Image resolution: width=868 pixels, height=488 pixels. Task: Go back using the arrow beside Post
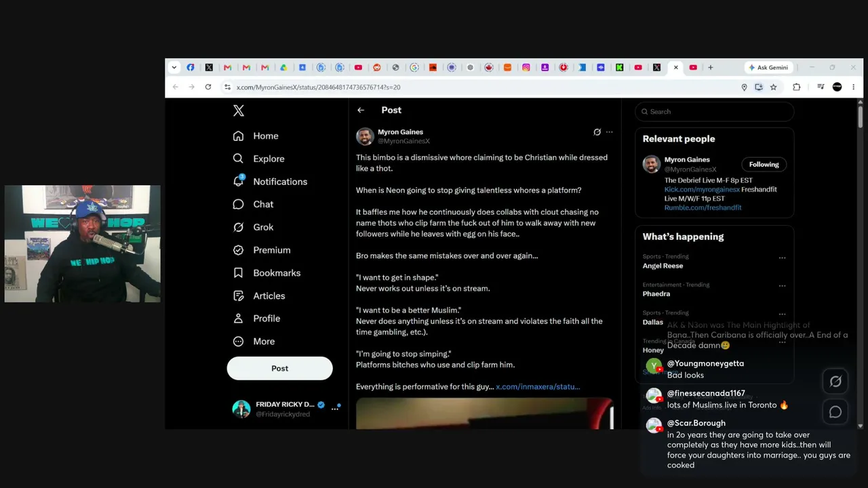pyautogui.click(x=361, y=110)
